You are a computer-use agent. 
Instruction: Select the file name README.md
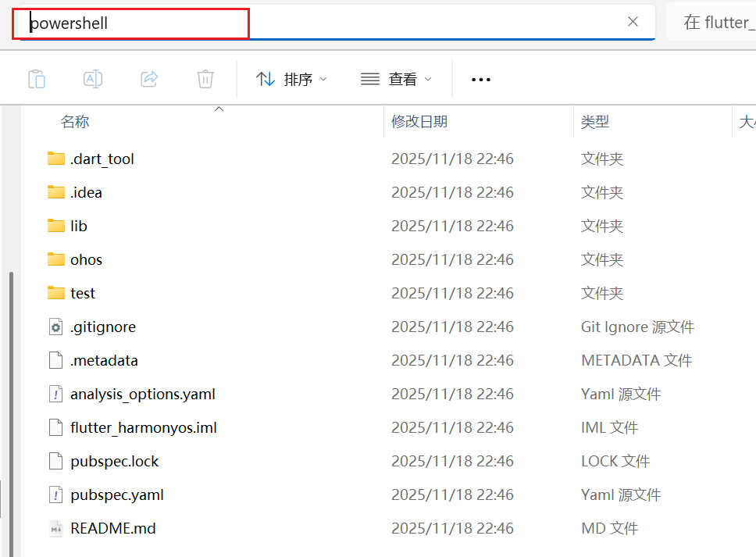pyautogui.click(x=112, y=529)
